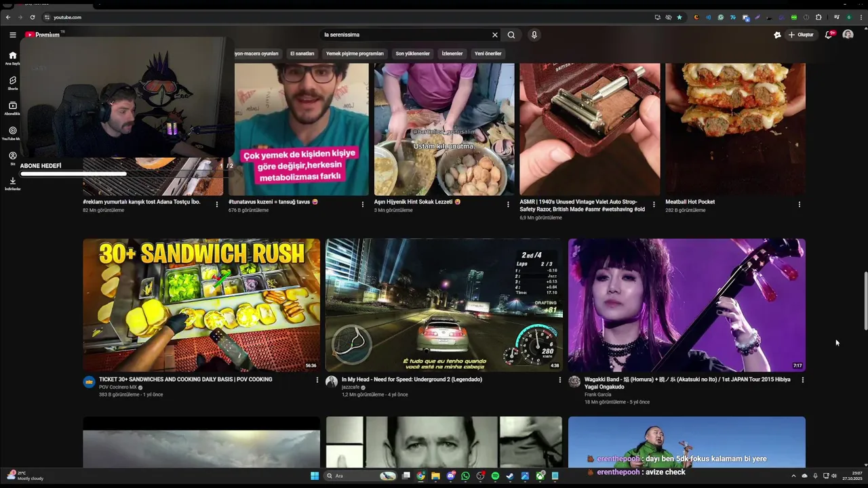
Task: Open the account avatar menu on YouTube
Action: (848, 35)
